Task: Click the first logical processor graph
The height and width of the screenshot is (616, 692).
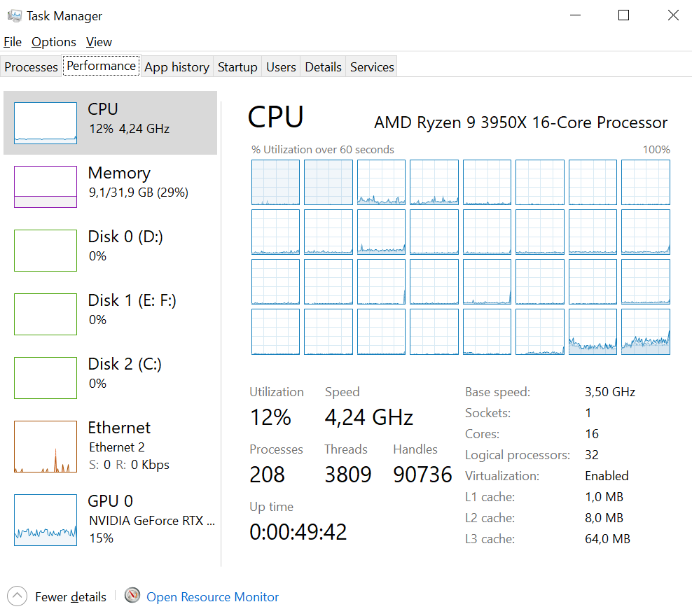Action: (275, 183)
